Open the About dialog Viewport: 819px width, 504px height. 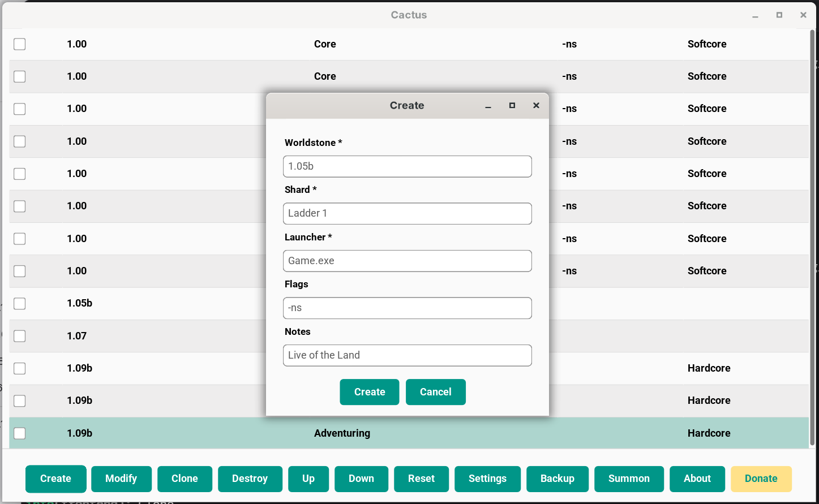point(697,479)
